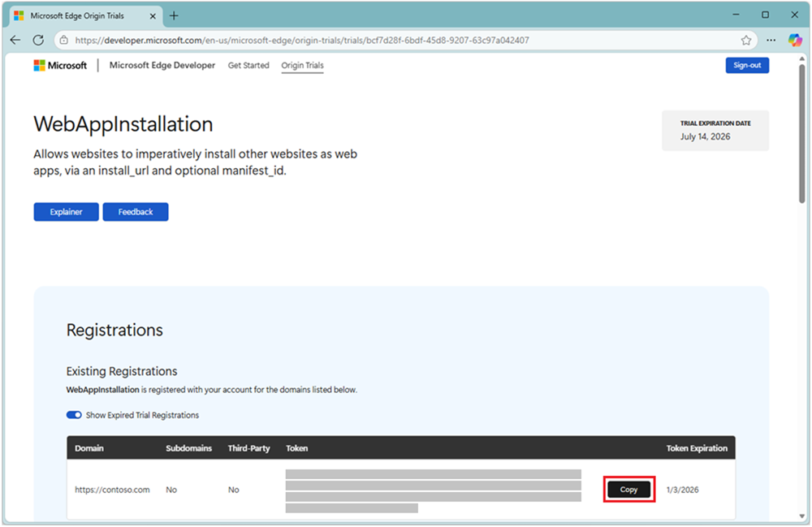Disable Show Expired Trial Registrations

coord(72,415)
